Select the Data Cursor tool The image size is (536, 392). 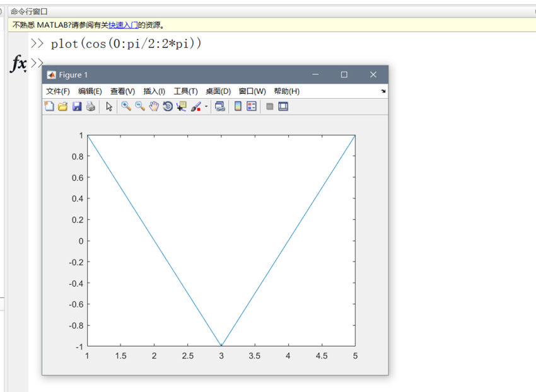coord(182,107)
